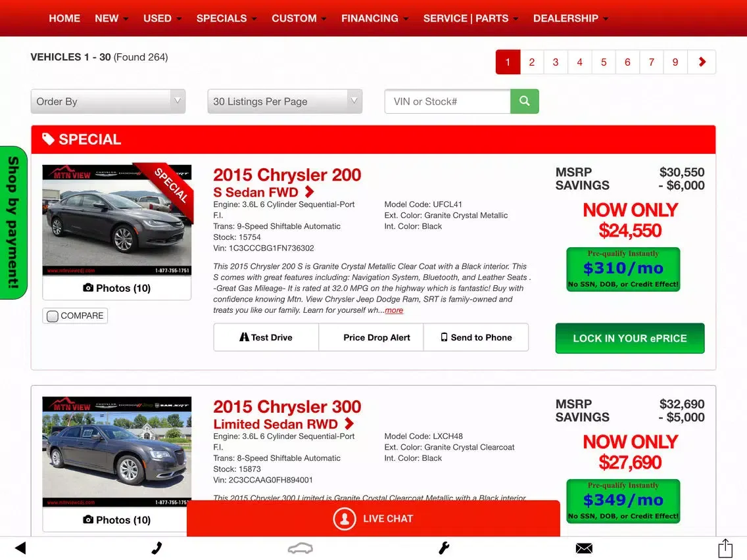
Task: Click the green search magnifier button
Action: (525, 101)
